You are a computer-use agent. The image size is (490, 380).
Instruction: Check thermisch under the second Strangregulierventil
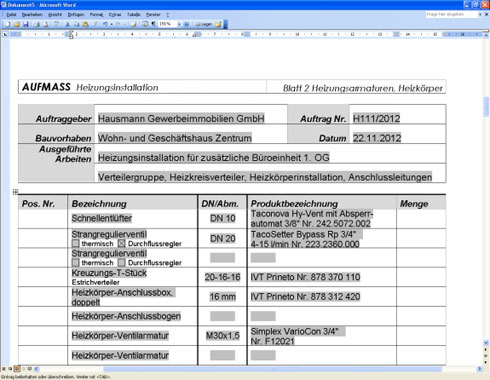75,263
